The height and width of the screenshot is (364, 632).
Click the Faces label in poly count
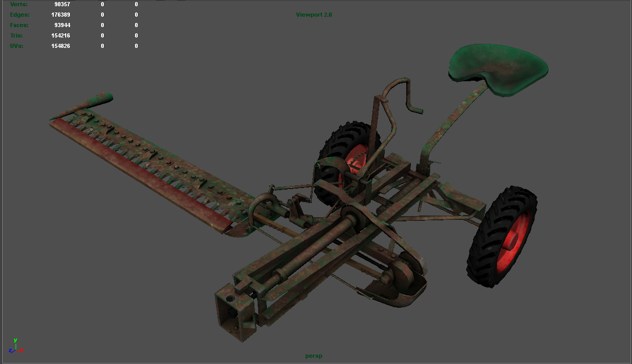tap(19, 25)
